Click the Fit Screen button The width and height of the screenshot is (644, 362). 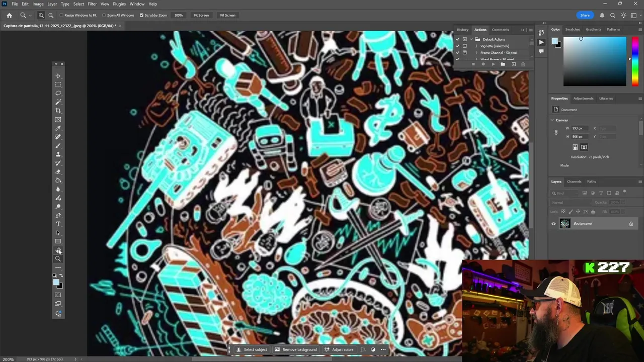[201, 15]
